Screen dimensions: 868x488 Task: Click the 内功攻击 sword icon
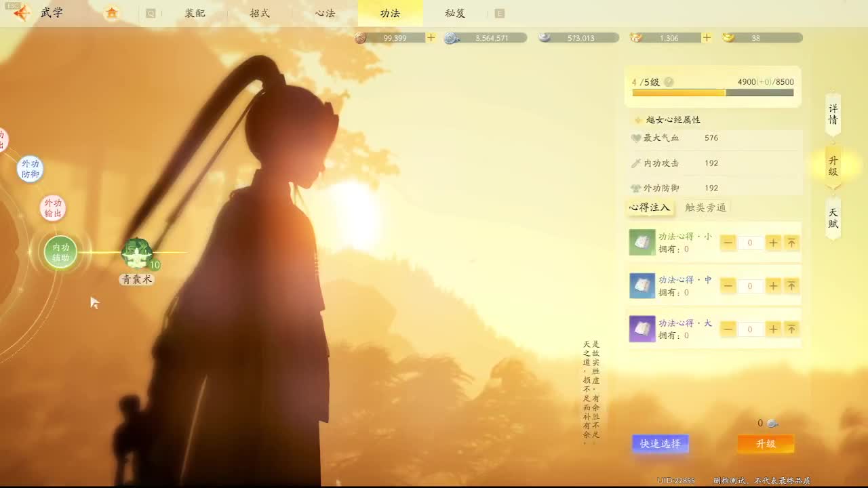coord(636,163)
